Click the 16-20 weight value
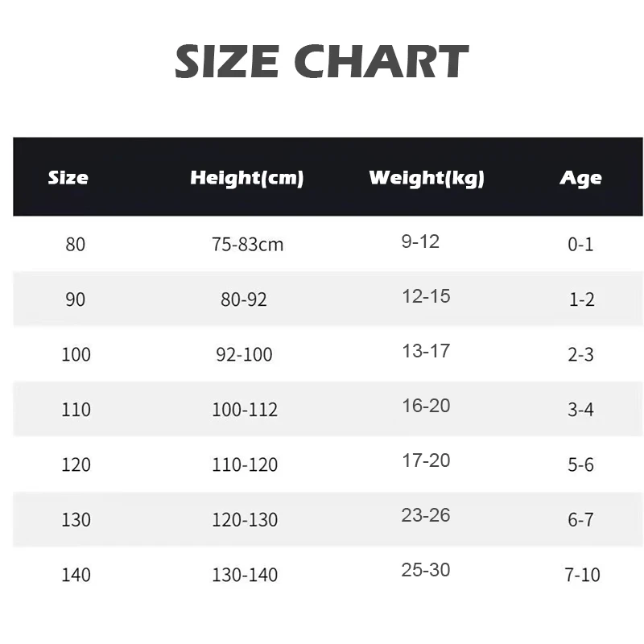 (x=426, y=406)
